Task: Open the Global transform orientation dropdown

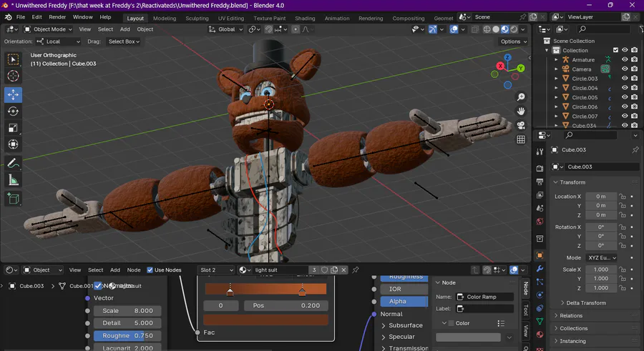Action: [226, 29]
